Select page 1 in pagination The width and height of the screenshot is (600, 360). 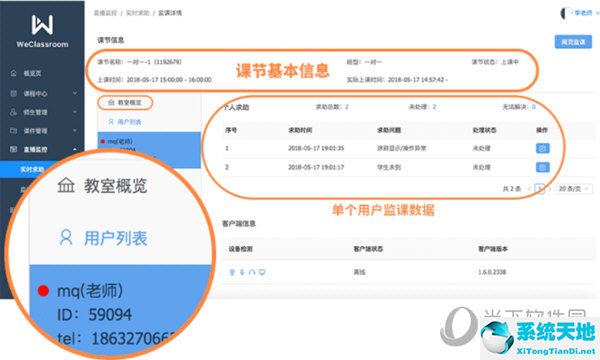(x=539, y=189)
